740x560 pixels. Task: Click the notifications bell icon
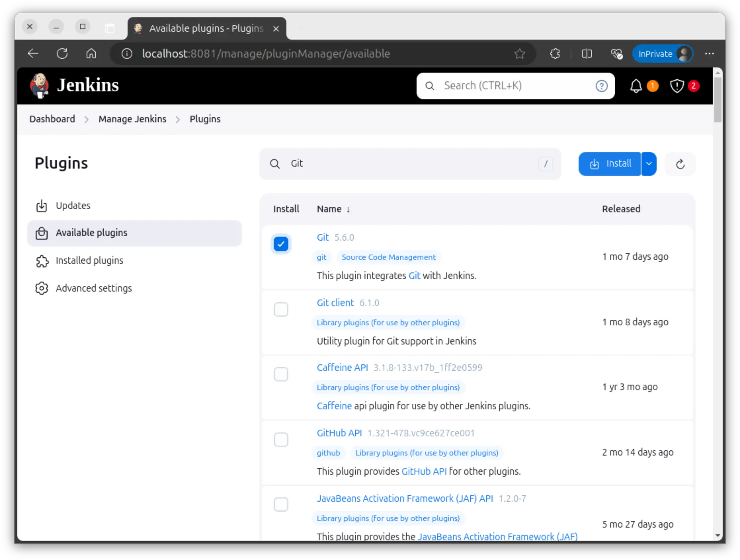(636, 86)
